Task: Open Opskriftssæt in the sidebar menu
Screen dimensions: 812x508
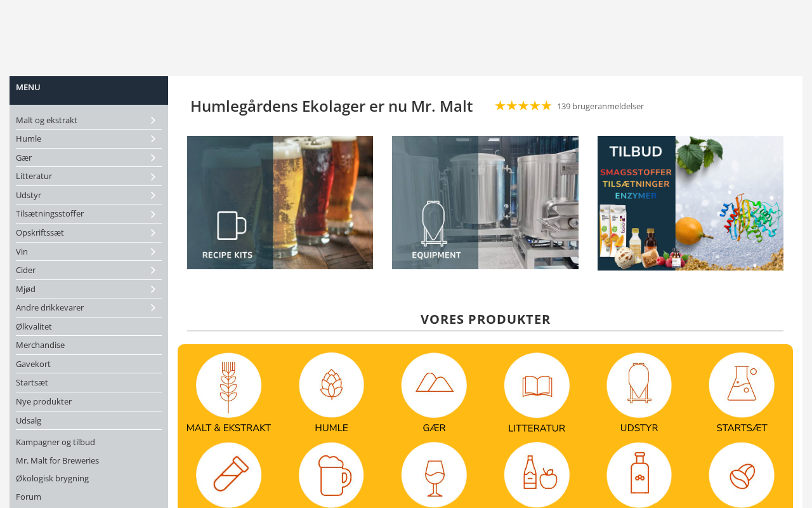Action: [40, 232]
